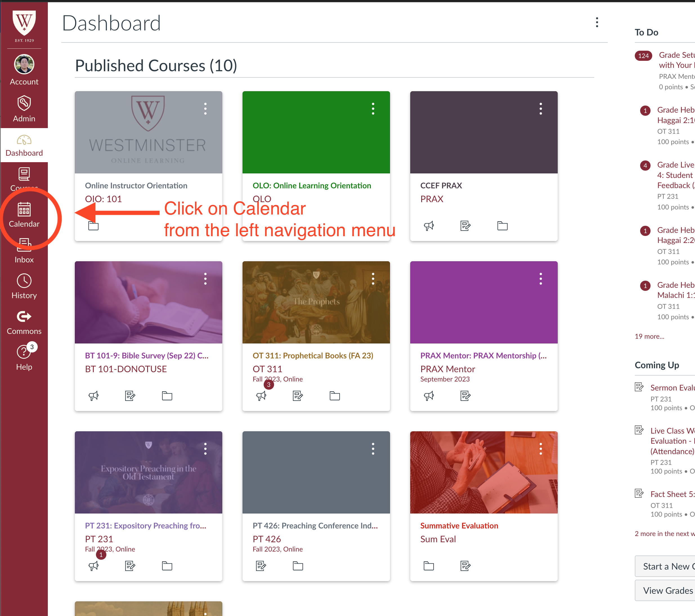Open BT 101-DONOTUSE announcements icon
The height and width of the screenshot is (616, 695).
coord(93,396)
